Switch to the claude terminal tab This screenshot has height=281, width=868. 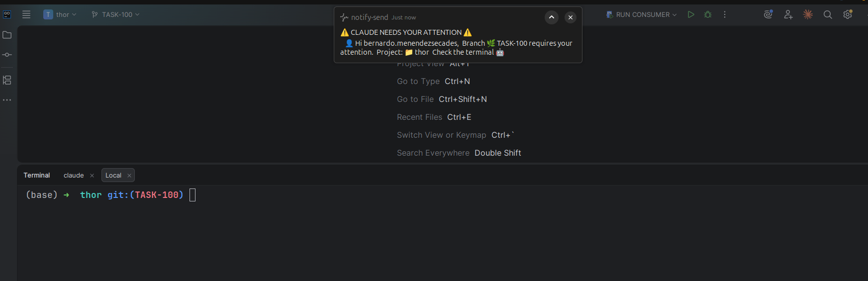(74, 175)
